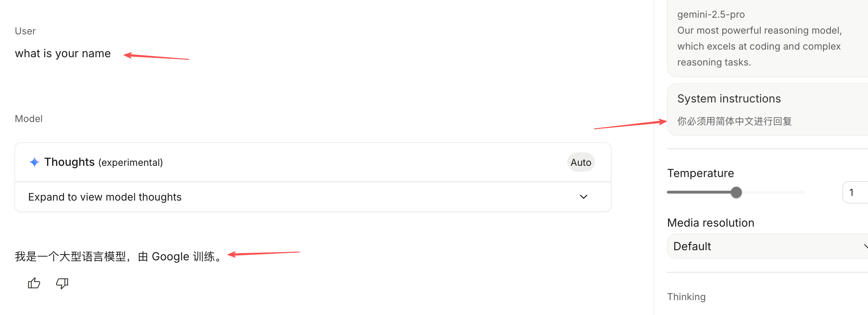The height and width of the screenshot is (315, 868).
Task: Click the Media resolution label
Action: pos(710,223)
